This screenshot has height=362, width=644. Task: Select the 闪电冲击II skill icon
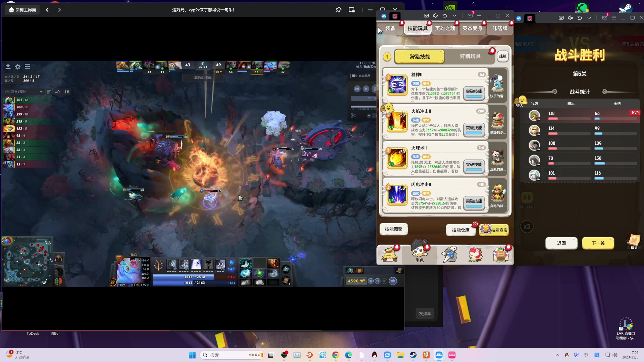pyautogui.click(x=397, y=194)
